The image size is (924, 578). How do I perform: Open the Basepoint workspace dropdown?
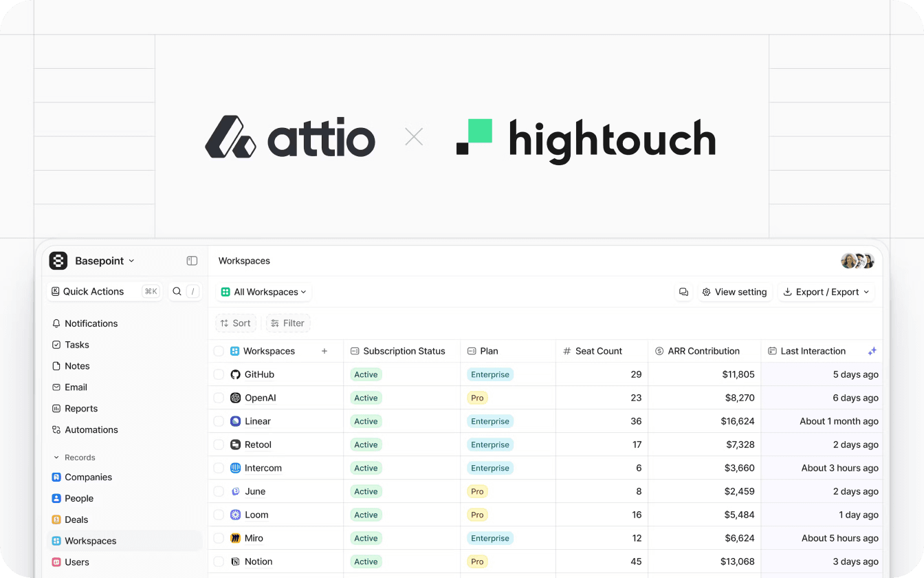(104, 261)
